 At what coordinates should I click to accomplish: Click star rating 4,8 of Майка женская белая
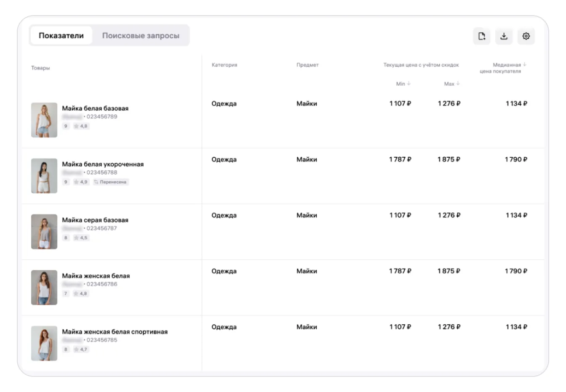click(81, 294)
